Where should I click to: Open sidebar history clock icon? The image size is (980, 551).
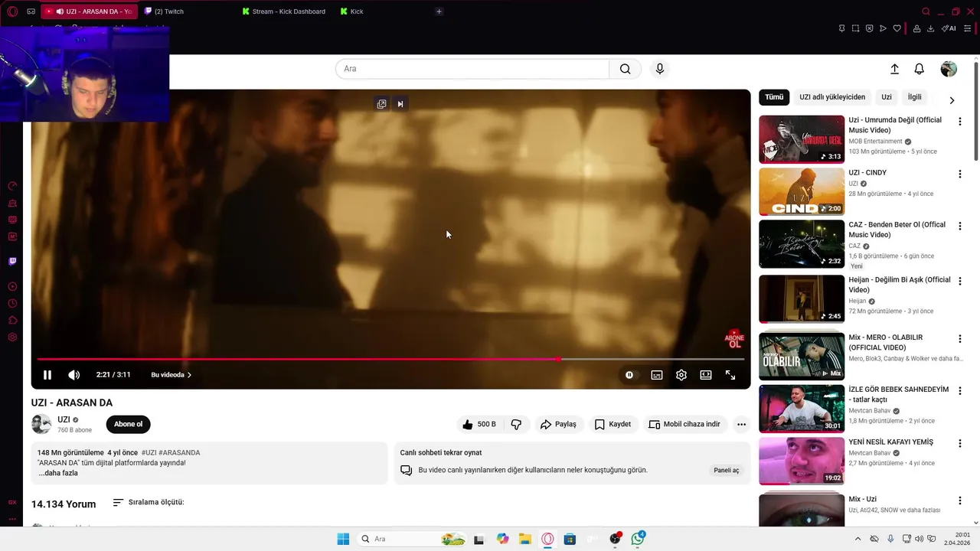click(12, 303)
